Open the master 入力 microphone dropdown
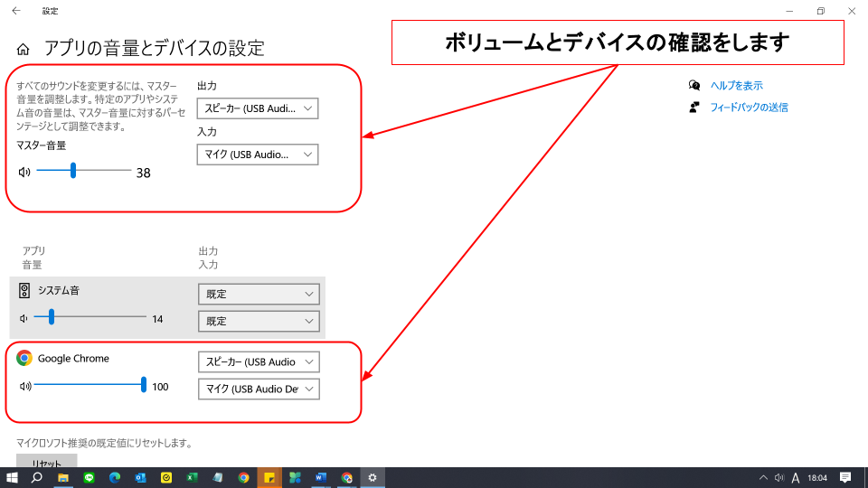Image resolution: width=868 pixels, height=488 pixels. point(258,155)
